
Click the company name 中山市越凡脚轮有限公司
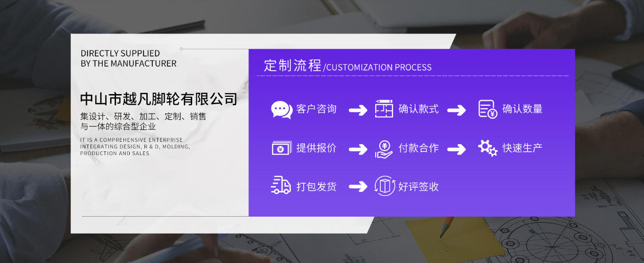[x=159, y=99]
